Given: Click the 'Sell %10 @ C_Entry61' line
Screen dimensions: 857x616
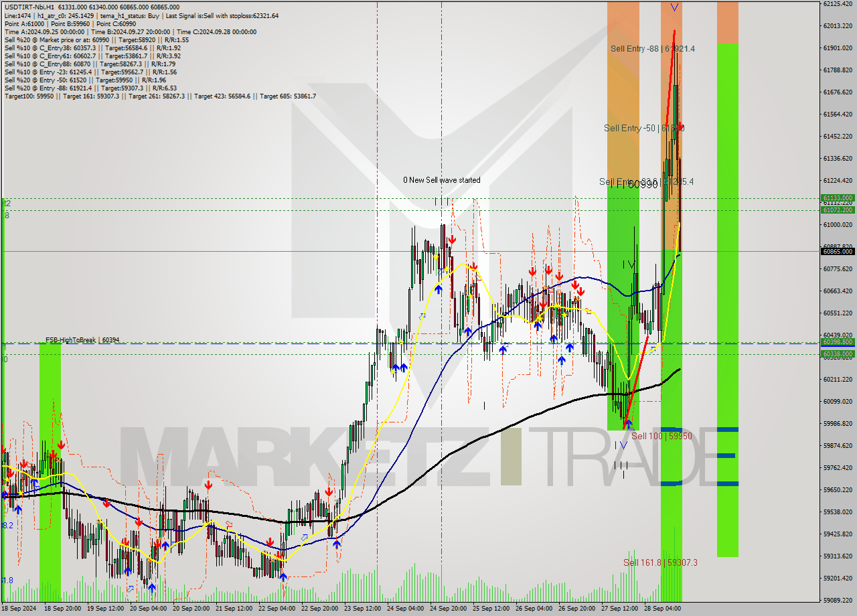Looking at the screenshot, I should [x=92, y=56].
